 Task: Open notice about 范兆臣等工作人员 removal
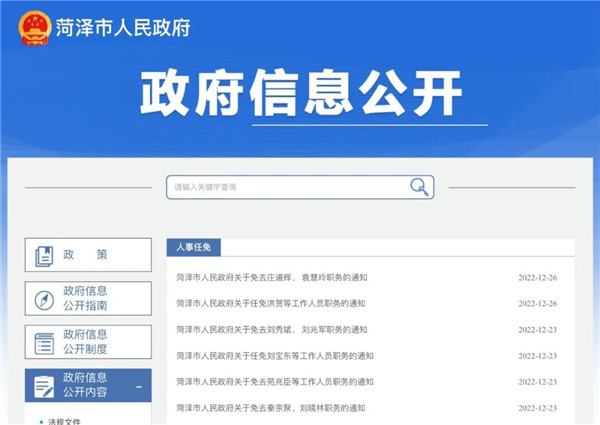click(x=275, y=382)
